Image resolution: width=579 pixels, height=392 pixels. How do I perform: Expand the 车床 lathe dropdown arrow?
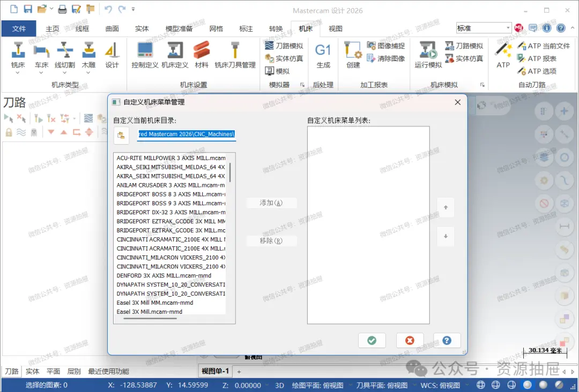pyautogui.click(x=41, y=73)
